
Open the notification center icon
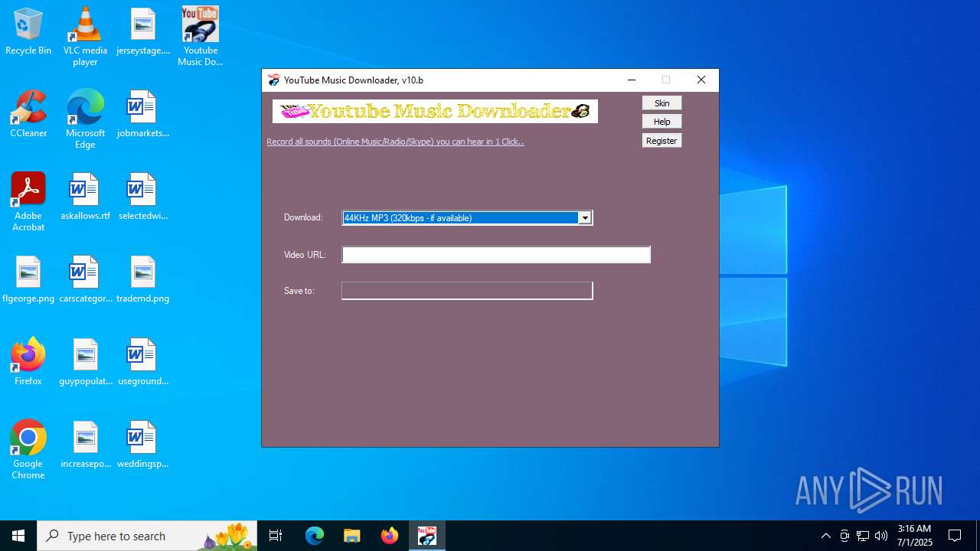pyautogui.click(x=955, y=536)
